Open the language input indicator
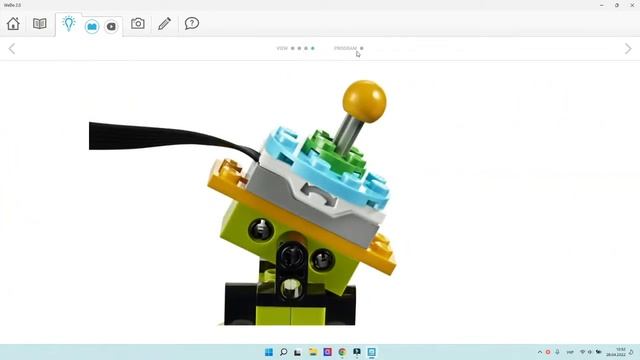Viewport: 640px width, 360px height. [570, 352]
